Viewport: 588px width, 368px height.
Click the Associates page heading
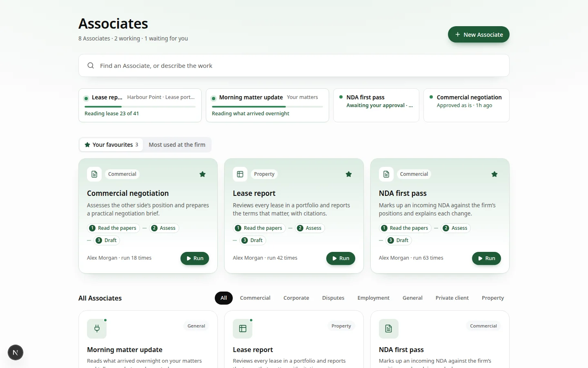pyautogui.click(x=113, y=24)
